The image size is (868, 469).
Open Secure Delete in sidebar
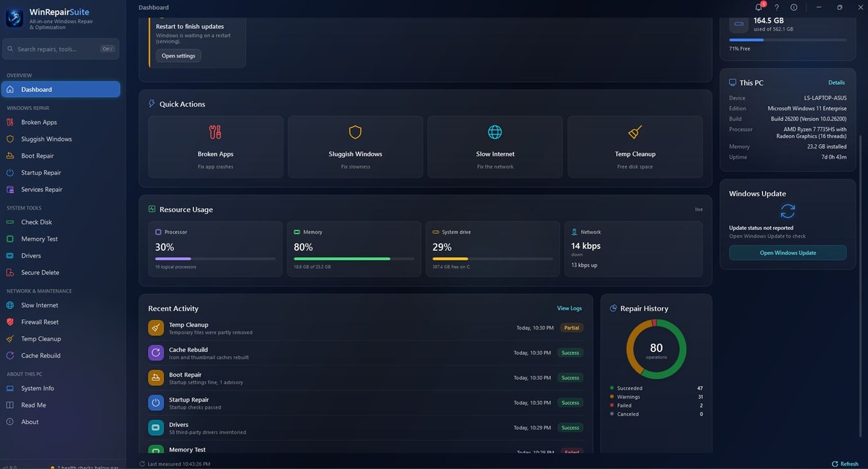(60, 272)
